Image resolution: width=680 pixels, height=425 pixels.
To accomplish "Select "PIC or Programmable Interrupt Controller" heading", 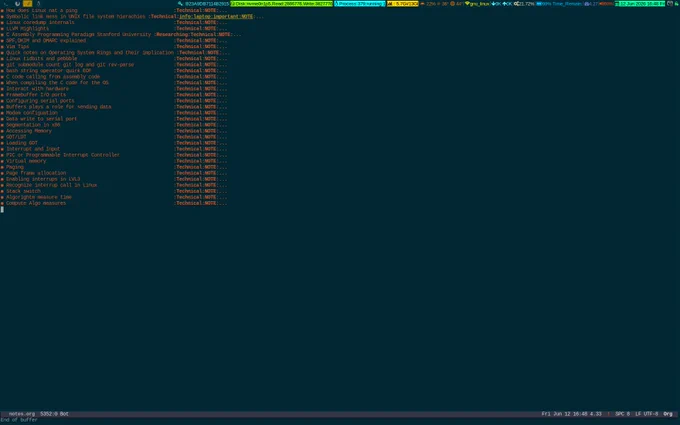I will (x=63, y=155).
